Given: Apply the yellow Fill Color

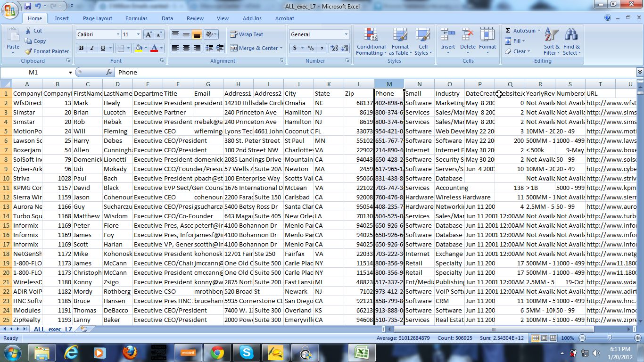Looking at the screenshot, I should tap(139, 48).
